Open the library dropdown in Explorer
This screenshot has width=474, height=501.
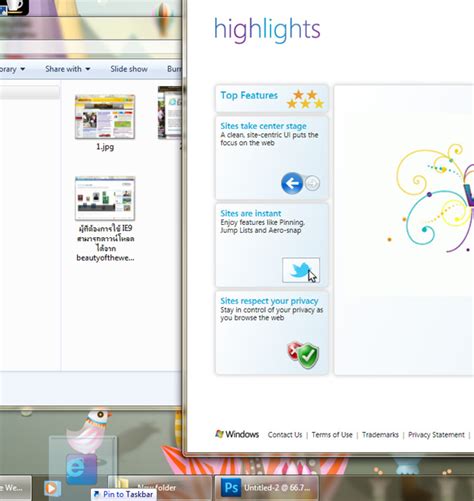point(12,69)
